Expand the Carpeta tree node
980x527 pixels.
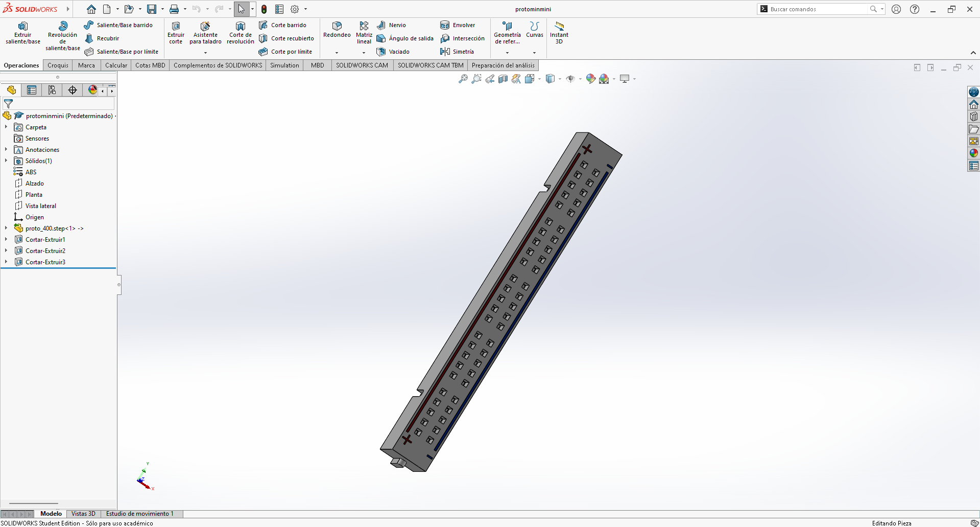pyautogui.click(x=6, y=127)
